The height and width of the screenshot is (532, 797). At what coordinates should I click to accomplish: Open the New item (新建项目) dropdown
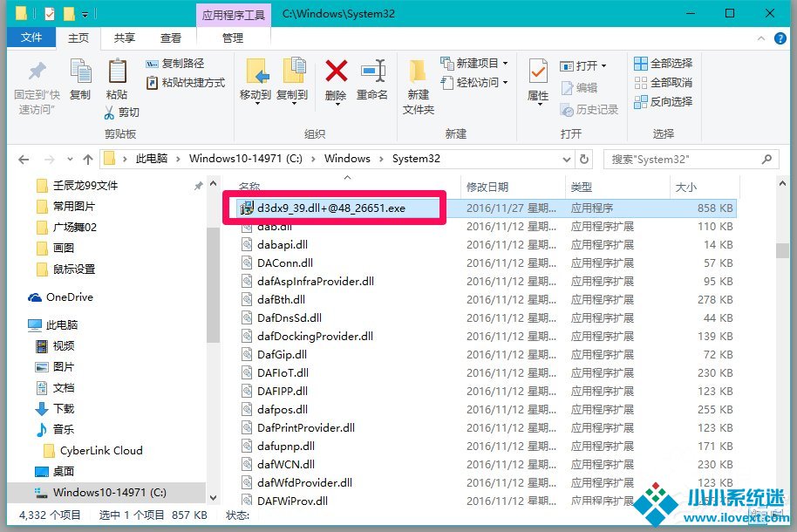pyautogui.click(x=474, y=64)
